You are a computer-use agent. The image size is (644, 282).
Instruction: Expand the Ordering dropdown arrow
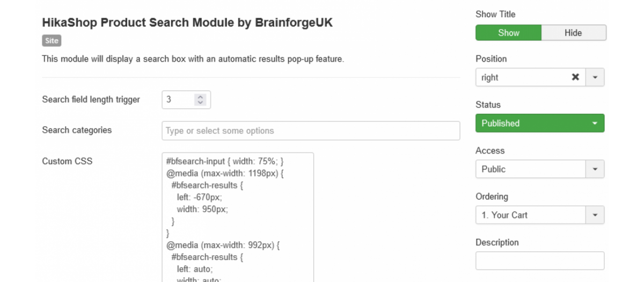point(595,215)
